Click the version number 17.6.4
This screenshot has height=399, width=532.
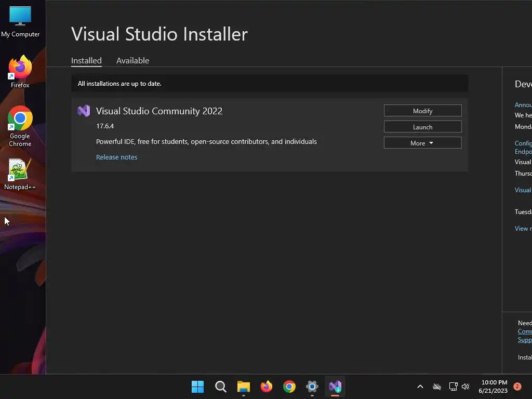105,126
